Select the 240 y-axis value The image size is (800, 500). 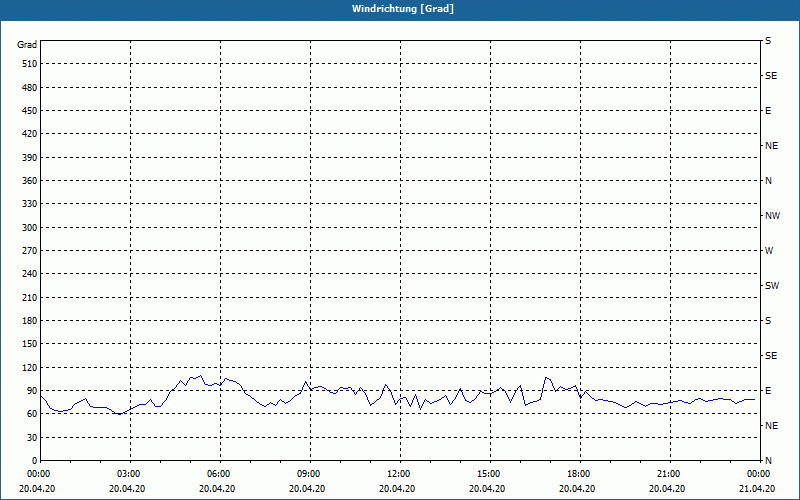[30, 274]
